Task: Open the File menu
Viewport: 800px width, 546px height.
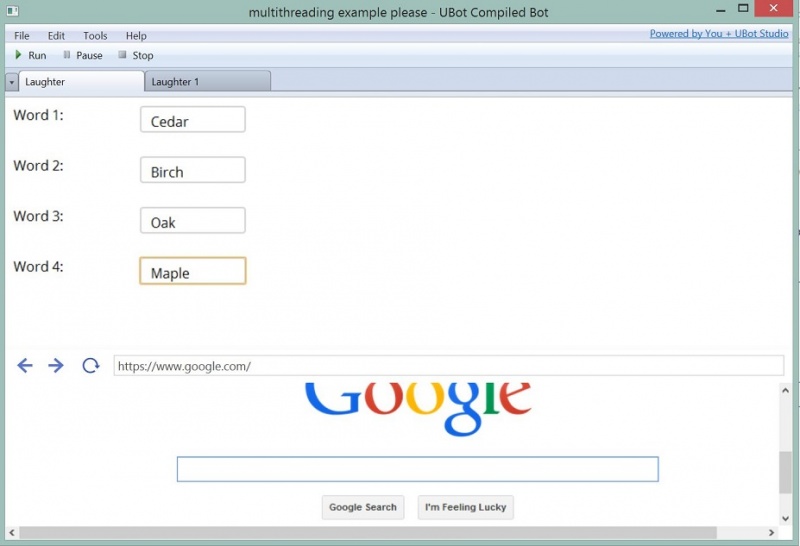Action: pyautogui.click(x=21, y=36)
